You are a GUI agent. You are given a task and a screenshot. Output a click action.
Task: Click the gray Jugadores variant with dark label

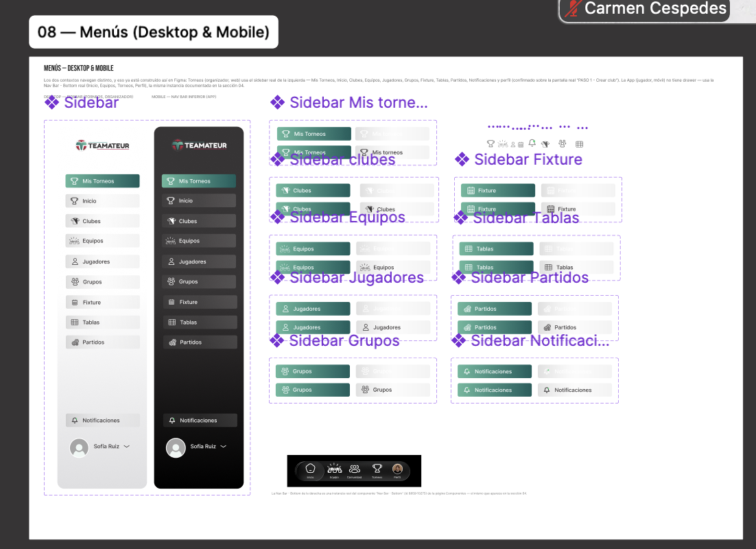(x=393, y=327)
